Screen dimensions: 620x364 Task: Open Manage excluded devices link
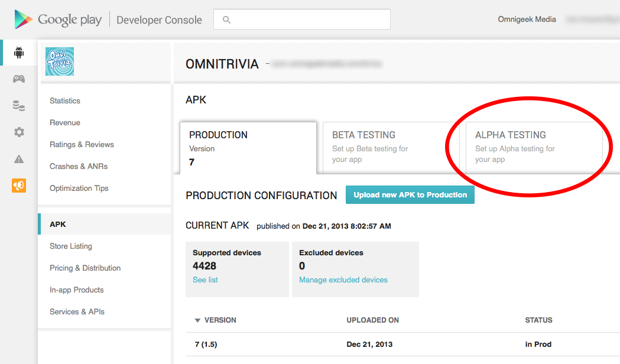[x=343, y=280]
